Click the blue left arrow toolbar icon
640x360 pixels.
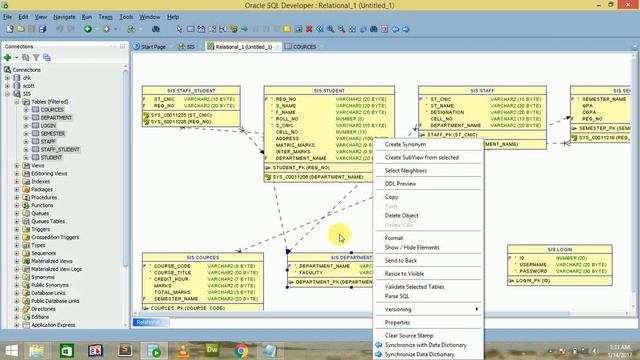(395, 29)
